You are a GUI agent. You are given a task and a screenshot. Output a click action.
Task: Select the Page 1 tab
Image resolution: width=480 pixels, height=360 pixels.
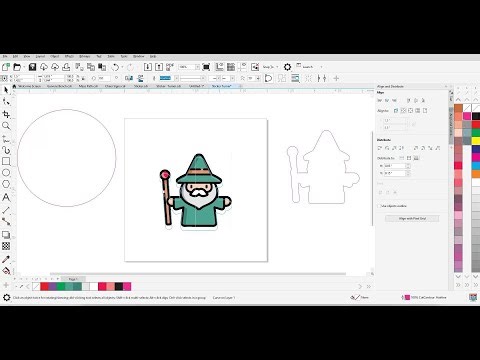tap(73, 279)
